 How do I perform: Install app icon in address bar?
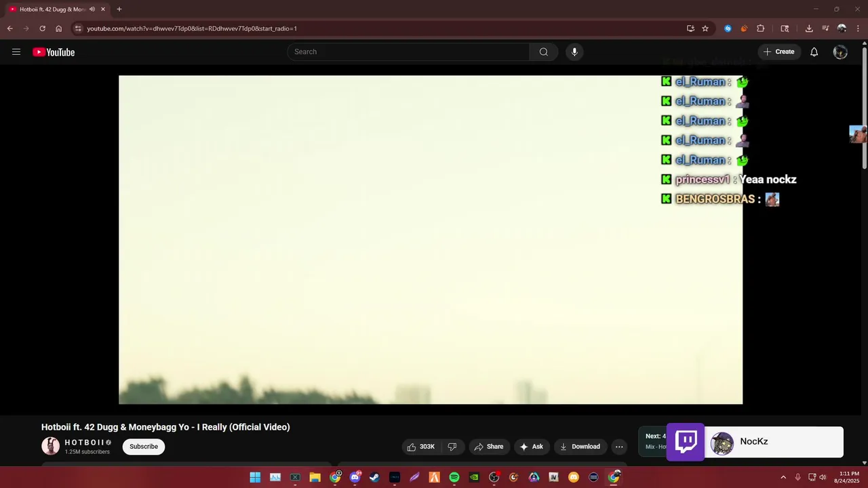(690, 28)
